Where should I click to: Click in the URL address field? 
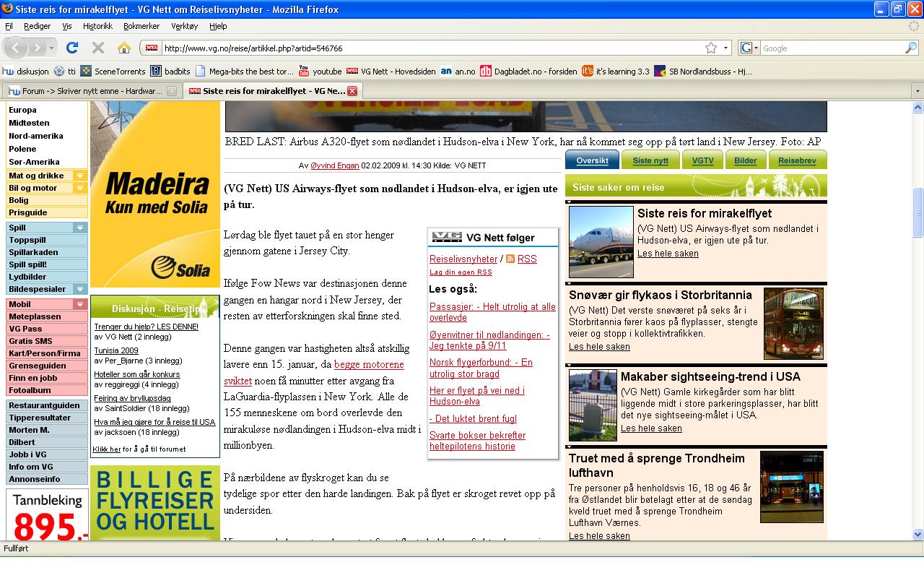pyautogui.click(x=433, y=48)
